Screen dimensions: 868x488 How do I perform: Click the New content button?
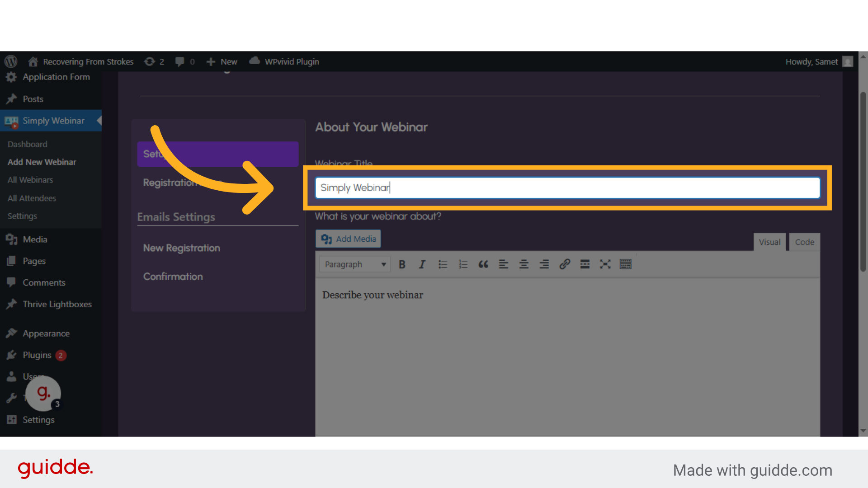222,61
